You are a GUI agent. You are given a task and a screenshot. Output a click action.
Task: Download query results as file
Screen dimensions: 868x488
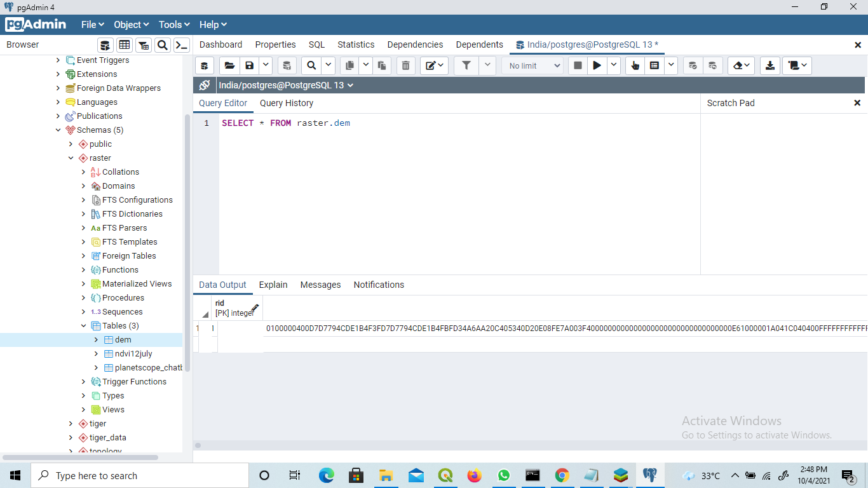(770, 65)
